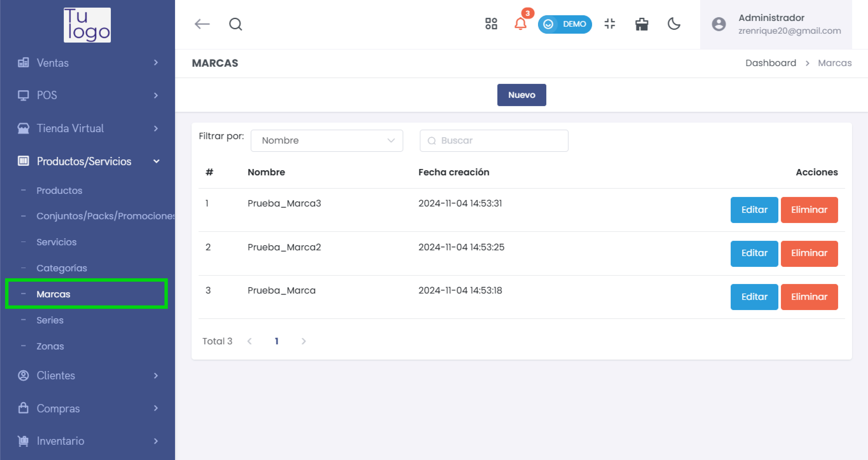Click the Productos/Servicios barcode icon

tap(23, 161)
